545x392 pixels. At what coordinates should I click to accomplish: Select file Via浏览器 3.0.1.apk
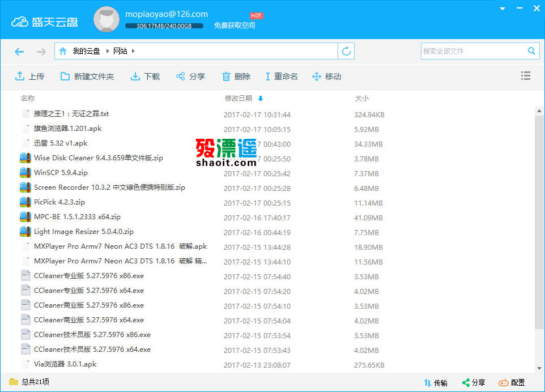coord(65,364)
